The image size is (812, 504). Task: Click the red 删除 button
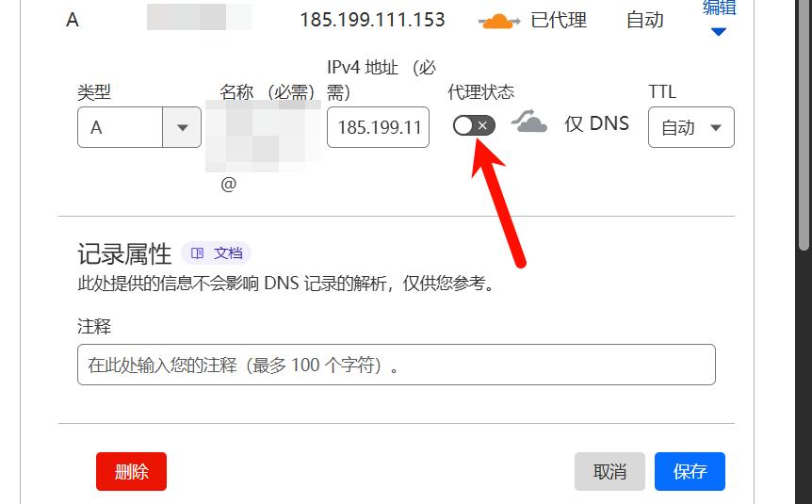(x=131, y=471)
